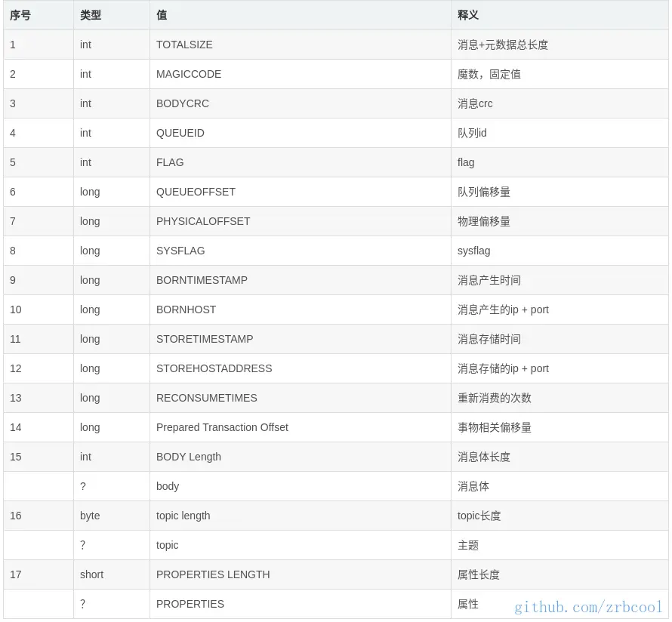Screen dimensions: 672x622
Task: Click the question mark in PROPERTIES row
Action: coord(83,604)
